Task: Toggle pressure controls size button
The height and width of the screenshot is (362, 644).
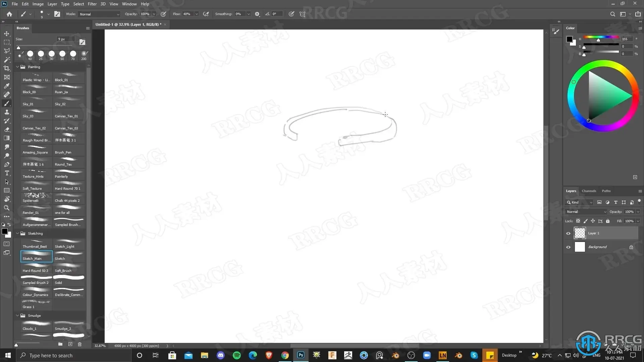Action: pyautogui.click(x=291, y=14)
